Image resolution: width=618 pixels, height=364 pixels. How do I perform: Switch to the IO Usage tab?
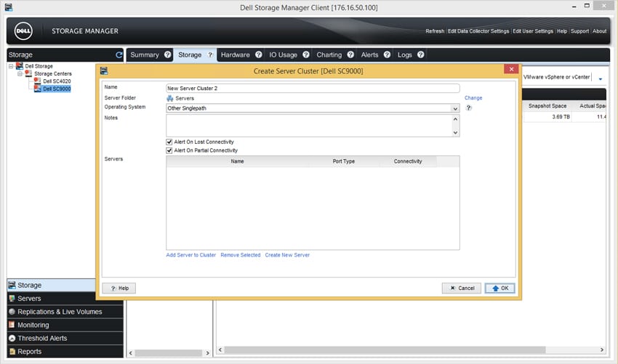pyautogui.click(x=283, y=54)
